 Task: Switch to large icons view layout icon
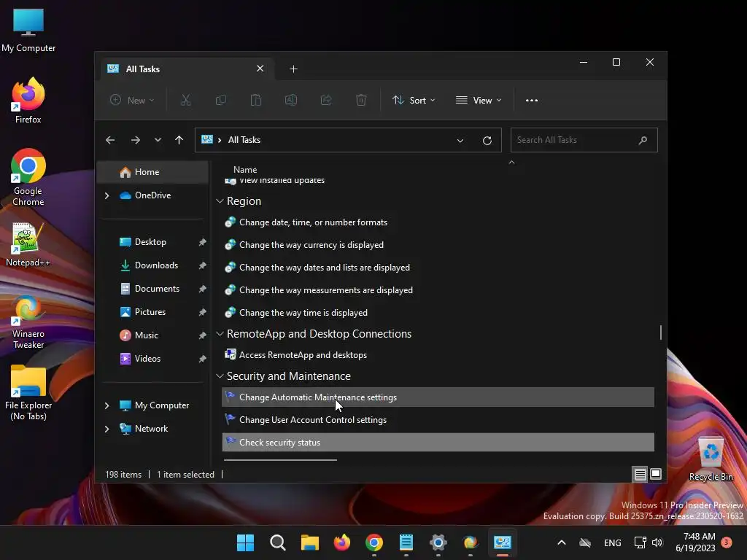[x=656, y=474]
